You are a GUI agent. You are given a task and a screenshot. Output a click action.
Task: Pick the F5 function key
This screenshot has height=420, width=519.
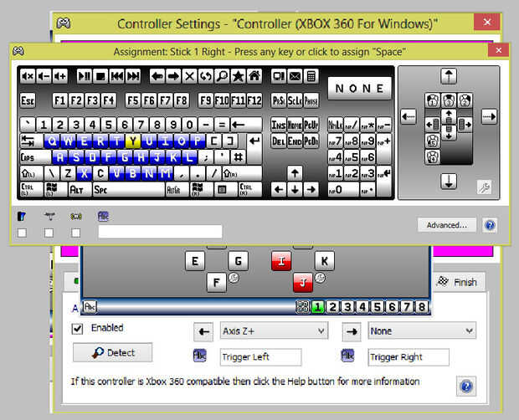(x=133, y=100)
